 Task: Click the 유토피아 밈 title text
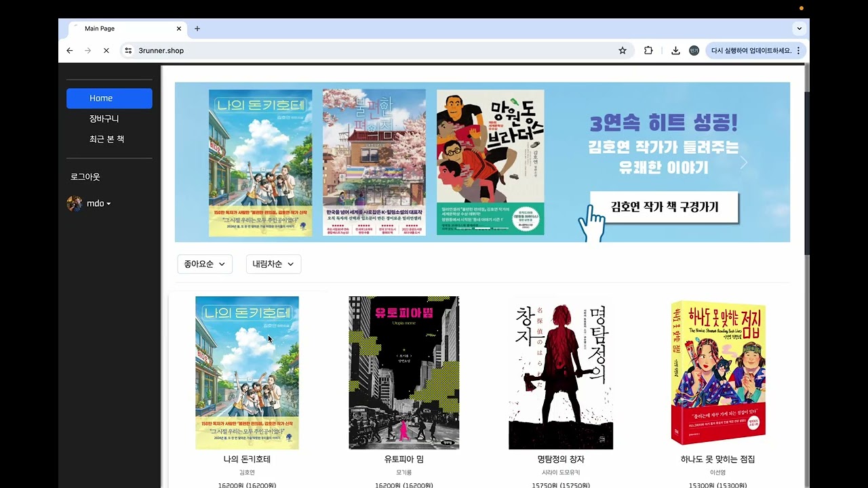404,460
